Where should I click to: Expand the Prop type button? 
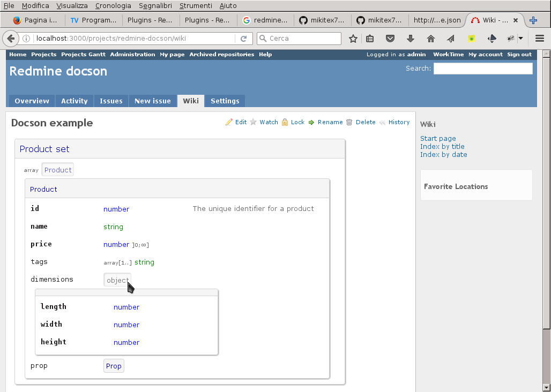[114, 366]
